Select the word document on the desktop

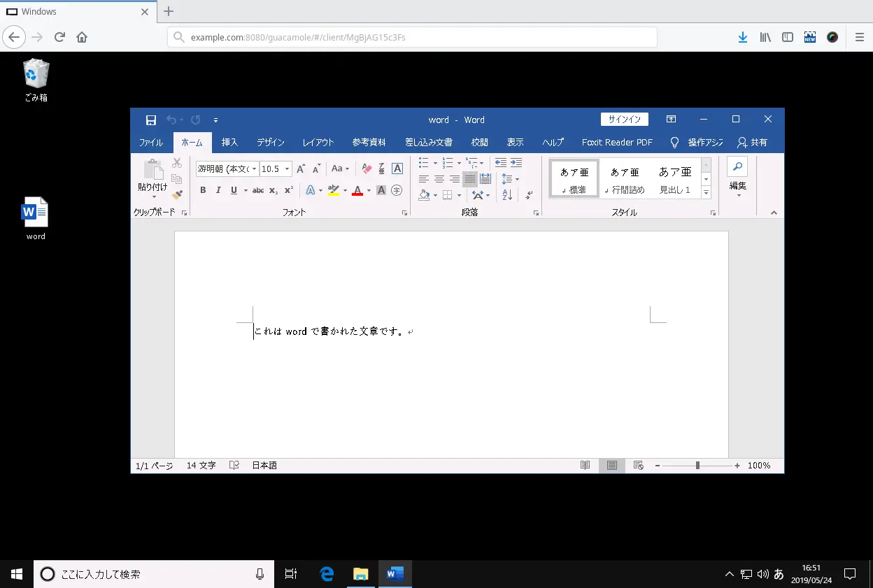(x=36, y=219)
